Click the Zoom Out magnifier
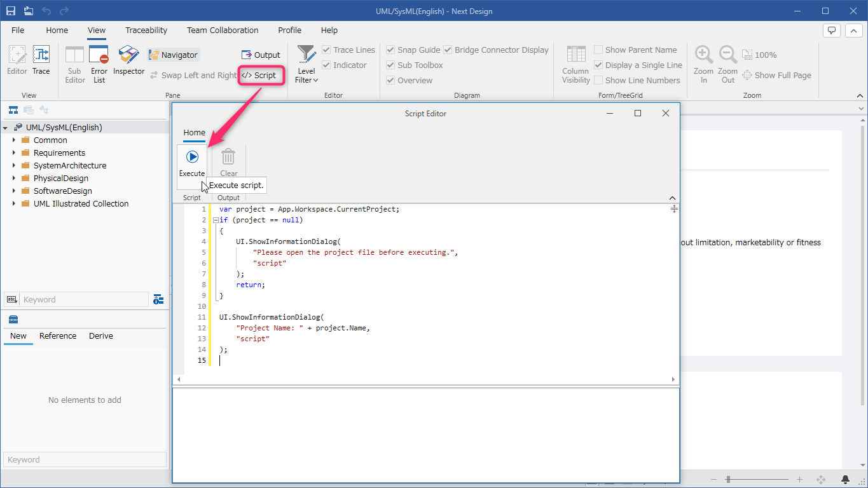Screen dimensions: 868x488 728,64
